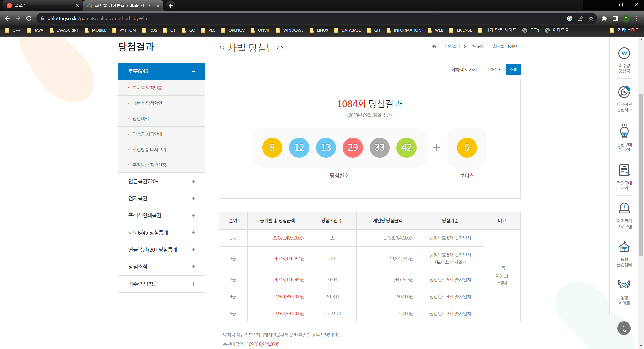
Task: Open tab search chevron in title bar
Action: [590, 5]
